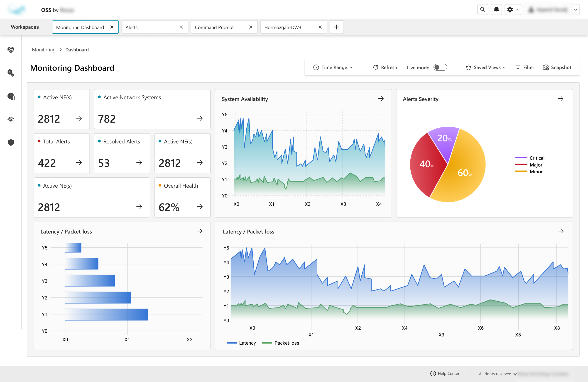Expand the settings gear dropdown
The height and width of the screenshot is (382, 588).
512,10
